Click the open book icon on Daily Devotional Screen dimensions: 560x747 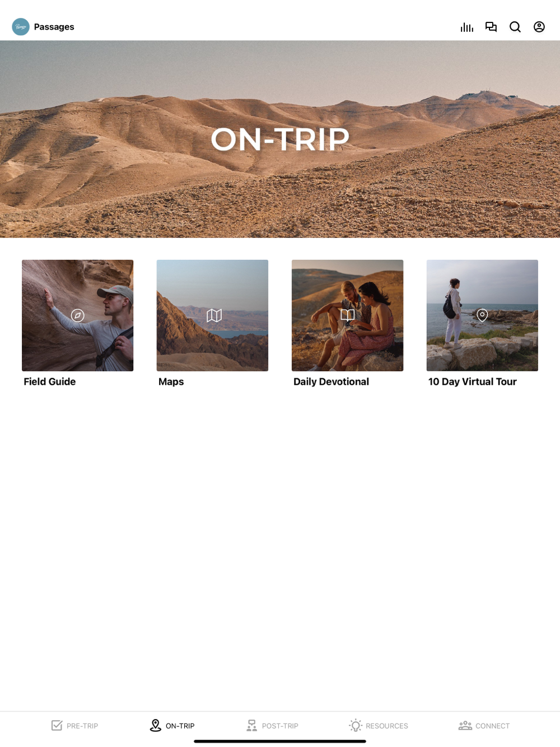tap(348, 315)
